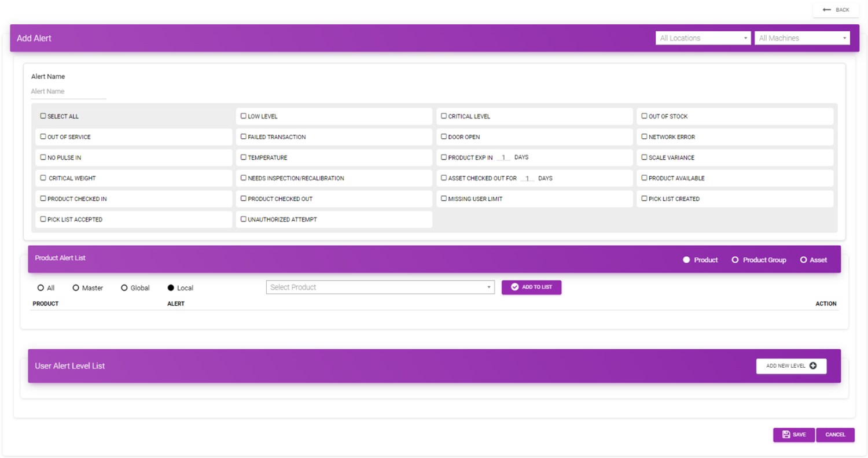The height and width of the screenshot is (458, 868).
Task: Click the Add To List button
Action: point(531,287)
